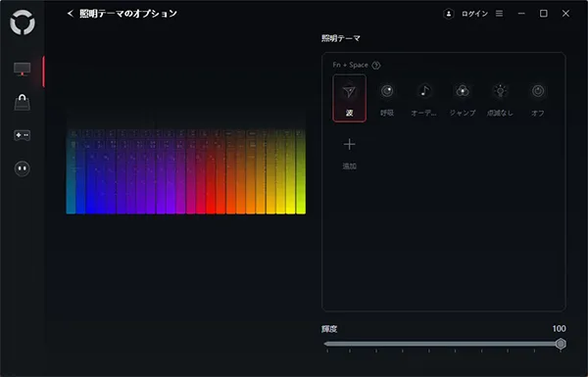Select the オーデ... audio lighting theme
Viewport: 588px width, 377px height.
point(424,98)
